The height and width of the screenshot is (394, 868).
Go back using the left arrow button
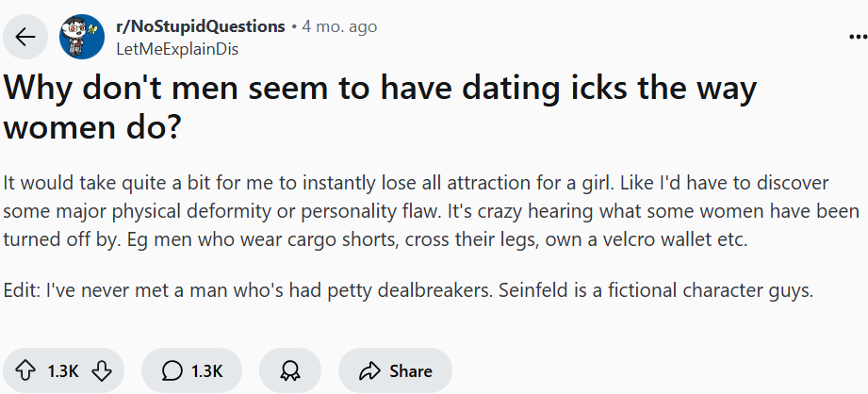point(25,37)
